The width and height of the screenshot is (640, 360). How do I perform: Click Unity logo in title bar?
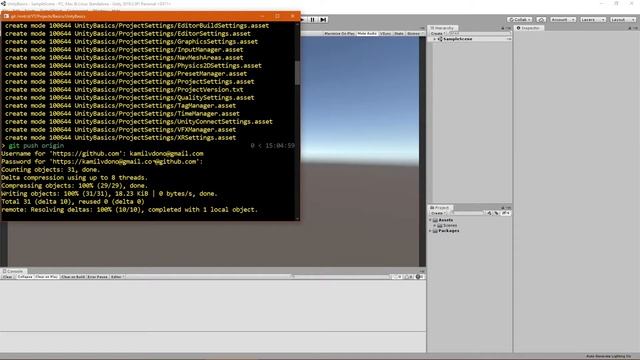pos(3,4)
